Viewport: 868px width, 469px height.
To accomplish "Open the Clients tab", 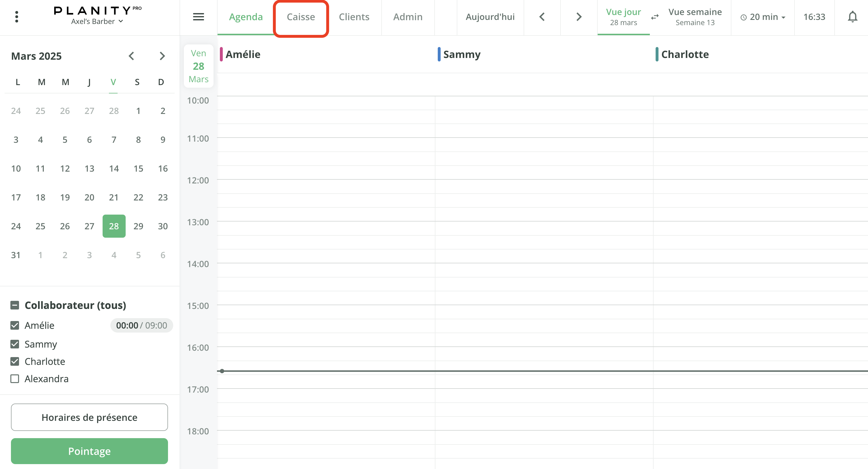I will click(x=354, y=17).
